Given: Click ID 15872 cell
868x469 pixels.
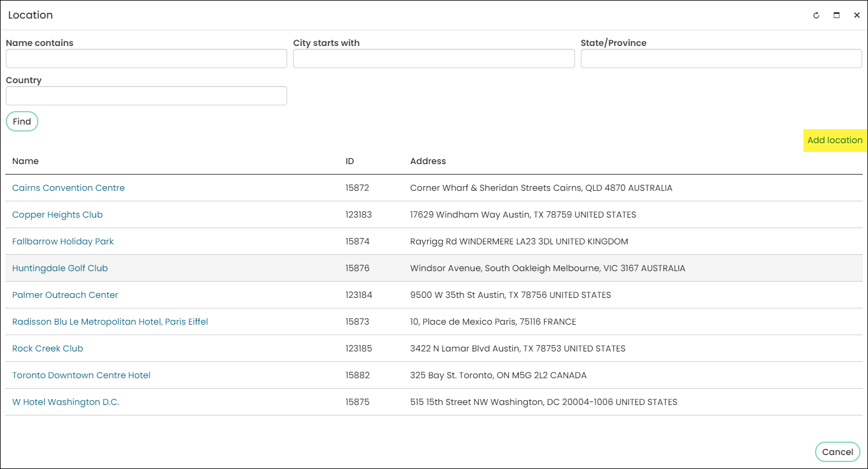Looking at the screenshot, I should [357, 188].
